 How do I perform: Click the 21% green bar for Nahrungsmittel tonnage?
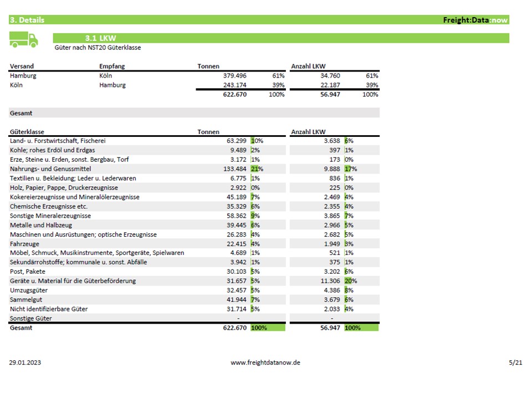point(254,168)
